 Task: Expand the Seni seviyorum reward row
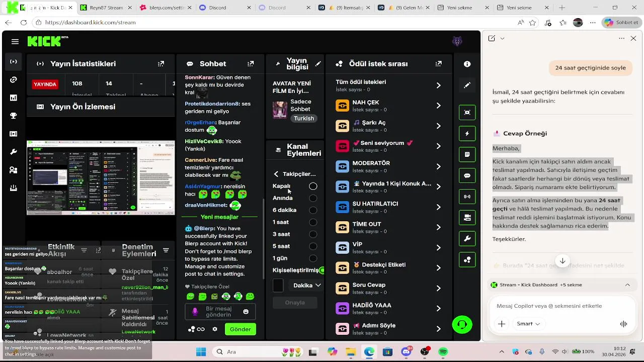pos(388,146)
